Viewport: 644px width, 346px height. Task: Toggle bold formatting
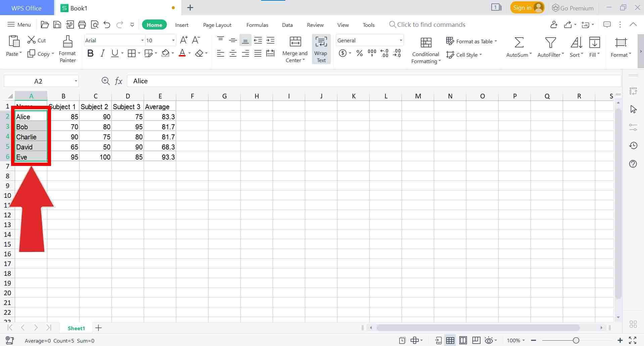coord(90,53)
